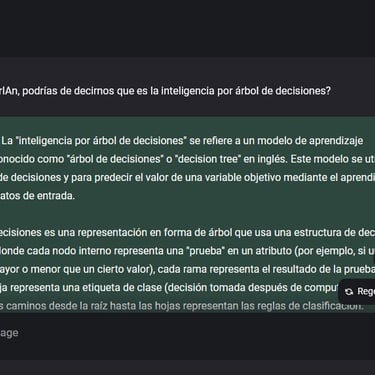Click the quoted word 'prueba' in the response

point(207,251)
